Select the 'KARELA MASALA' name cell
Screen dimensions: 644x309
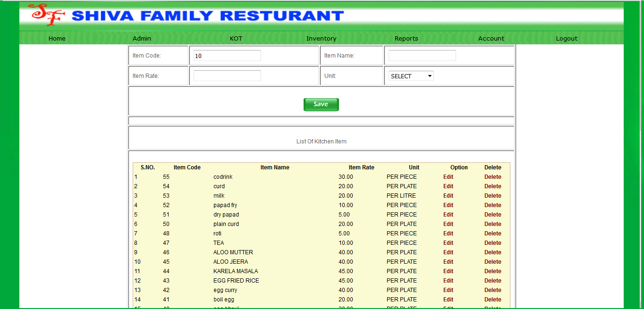click(x=236, y=271)
